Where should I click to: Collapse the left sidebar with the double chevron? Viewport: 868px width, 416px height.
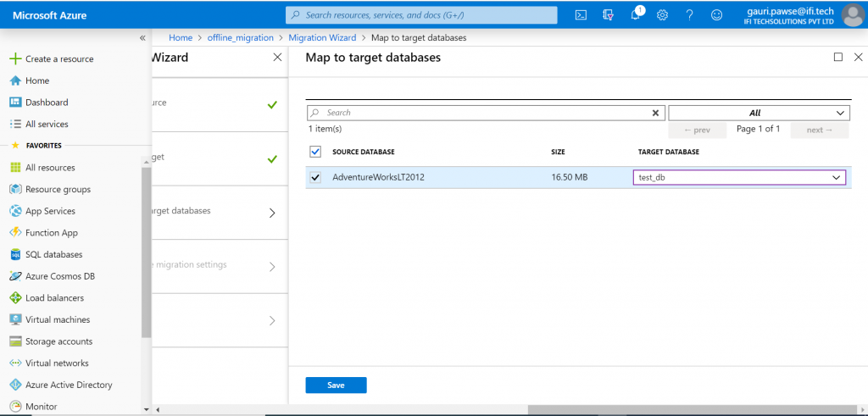pyautogui.click(x=142, y=37)
